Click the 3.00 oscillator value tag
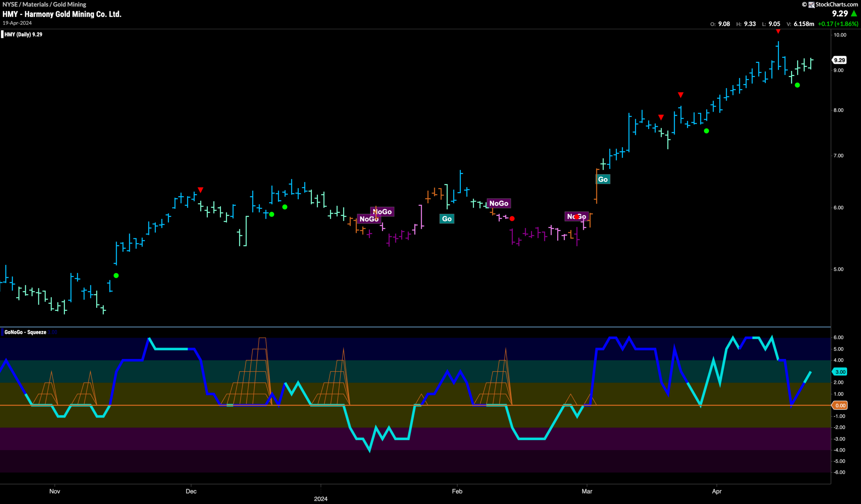Viewport: 861px width, 504px height. click(840, 372)
